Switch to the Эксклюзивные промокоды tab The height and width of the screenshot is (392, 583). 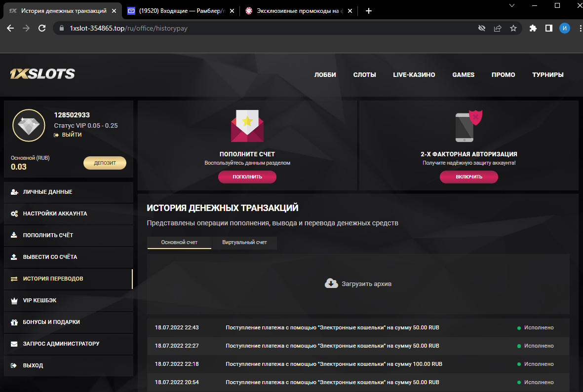tap(299, 11)
